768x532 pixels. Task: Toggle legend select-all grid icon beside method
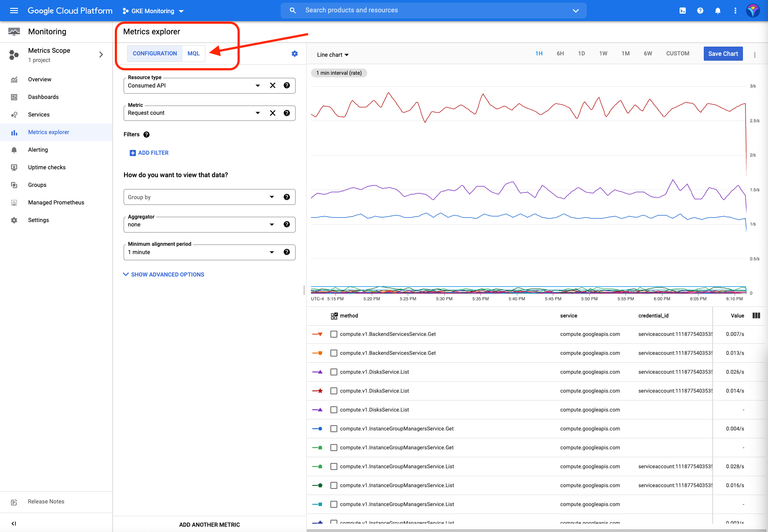point(334,316)
